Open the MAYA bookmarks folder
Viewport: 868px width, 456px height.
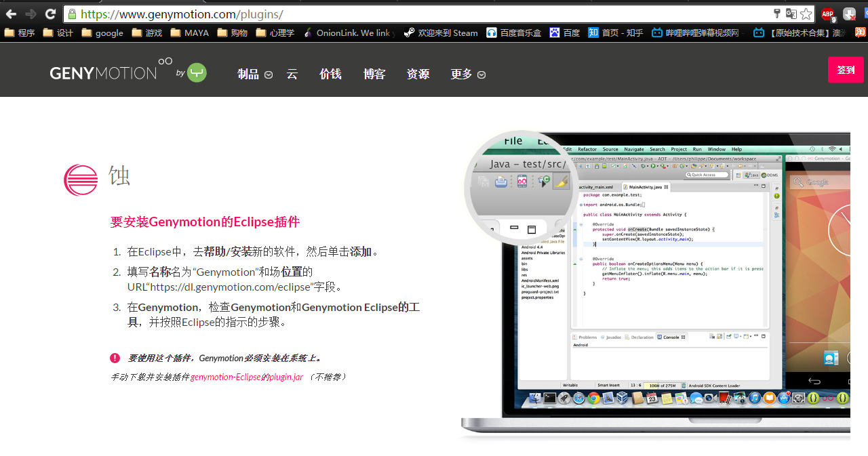(x=190, y=33)
